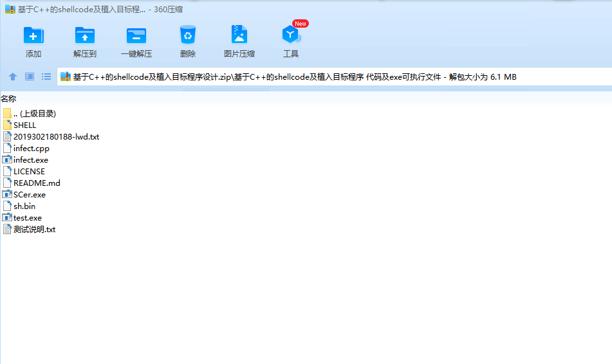
Task: Select the 测试说明.txt file
Action: point(34,230)
